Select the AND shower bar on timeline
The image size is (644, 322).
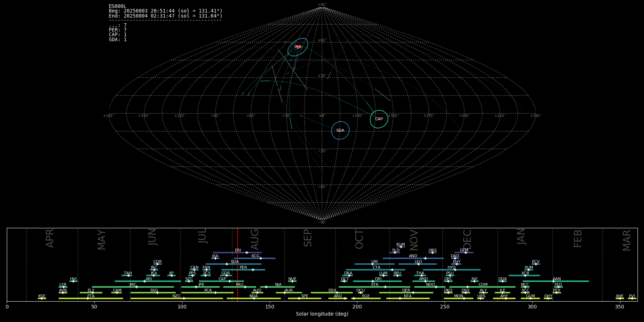413,258
